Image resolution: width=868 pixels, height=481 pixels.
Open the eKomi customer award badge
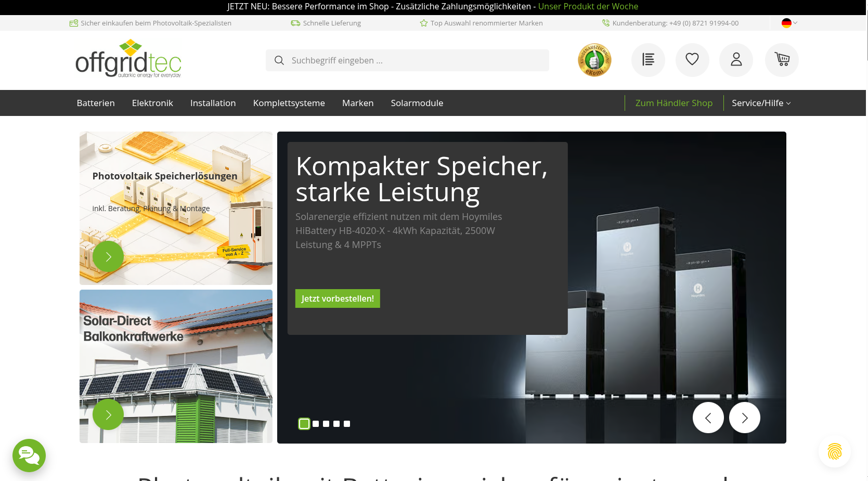[594, 60]
